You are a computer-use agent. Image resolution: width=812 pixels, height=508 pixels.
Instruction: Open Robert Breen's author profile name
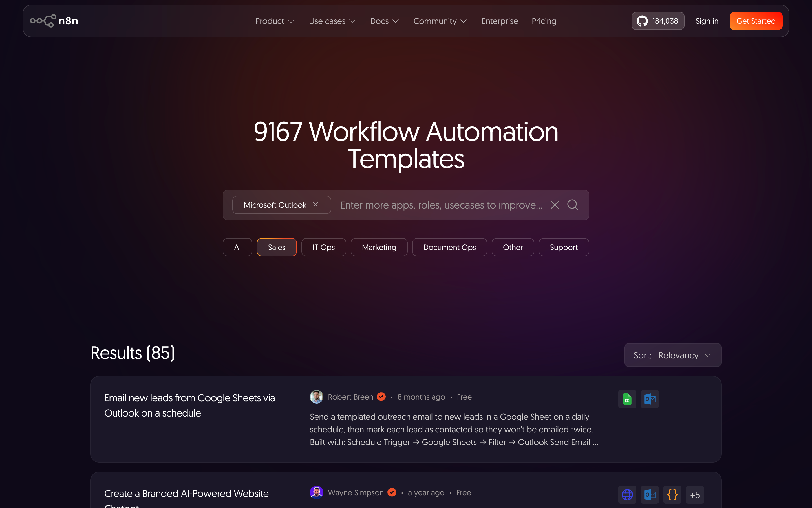coord(350,397)
